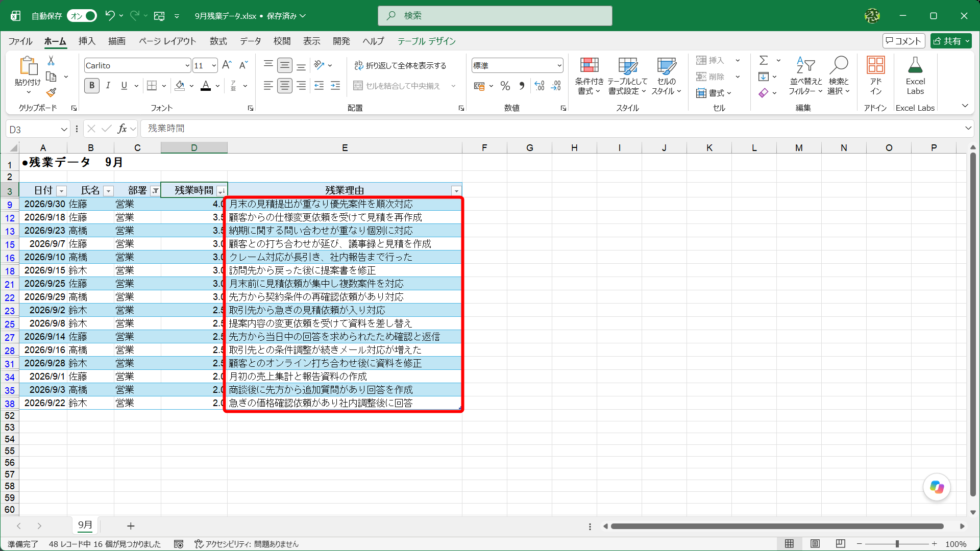Open the font size 11 dropdown
The image size is (980, 551).
(214, 66)
